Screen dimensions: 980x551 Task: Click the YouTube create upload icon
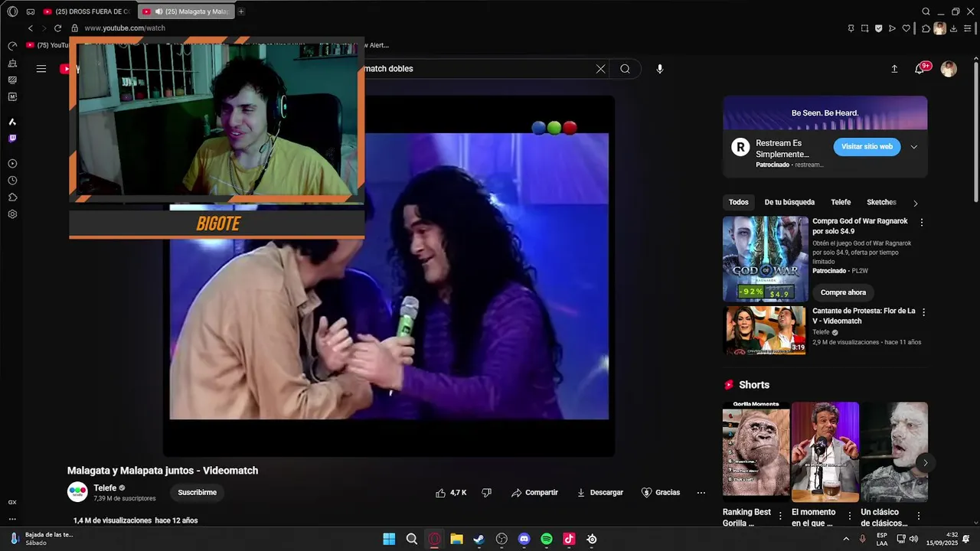pyautogui.click(x=894, y=69)
